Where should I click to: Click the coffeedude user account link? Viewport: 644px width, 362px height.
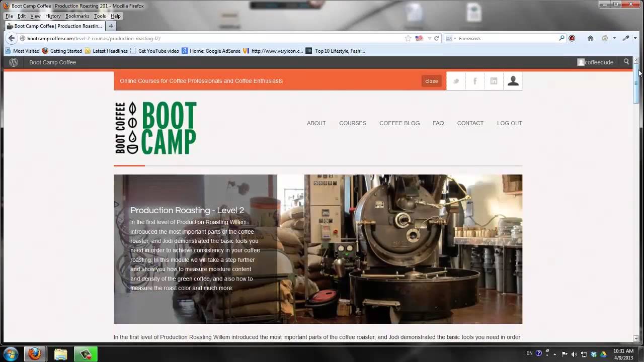point(595,62)
